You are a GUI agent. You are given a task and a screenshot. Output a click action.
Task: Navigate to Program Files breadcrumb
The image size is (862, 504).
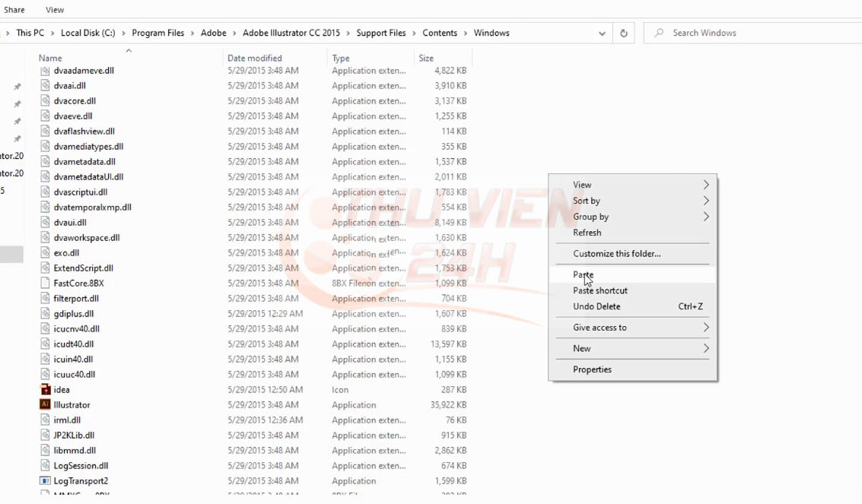pos(157,33)
